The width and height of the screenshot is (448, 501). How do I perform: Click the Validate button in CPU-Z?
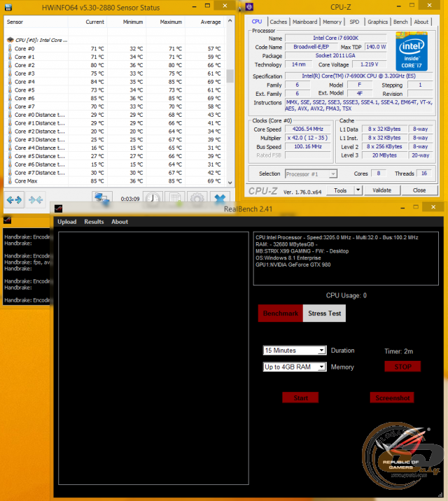click(381, 190)
